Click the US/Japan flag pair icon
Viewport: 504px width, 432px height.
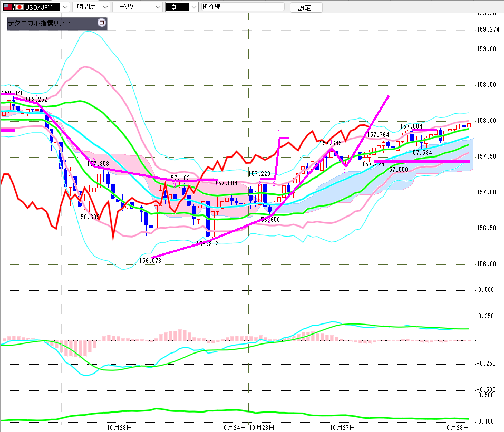coord(13,7)
